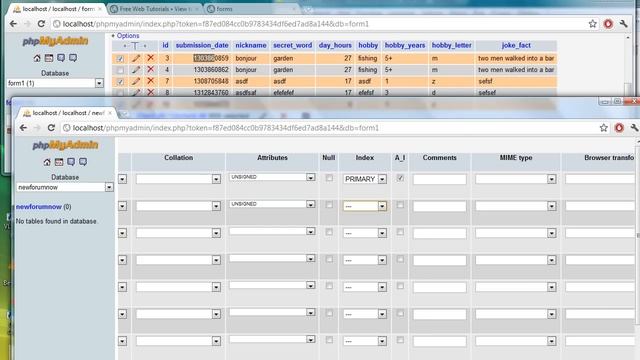Open SQL query window icon in front window sidebar
The image size is (640, 360).
[59, 162]
